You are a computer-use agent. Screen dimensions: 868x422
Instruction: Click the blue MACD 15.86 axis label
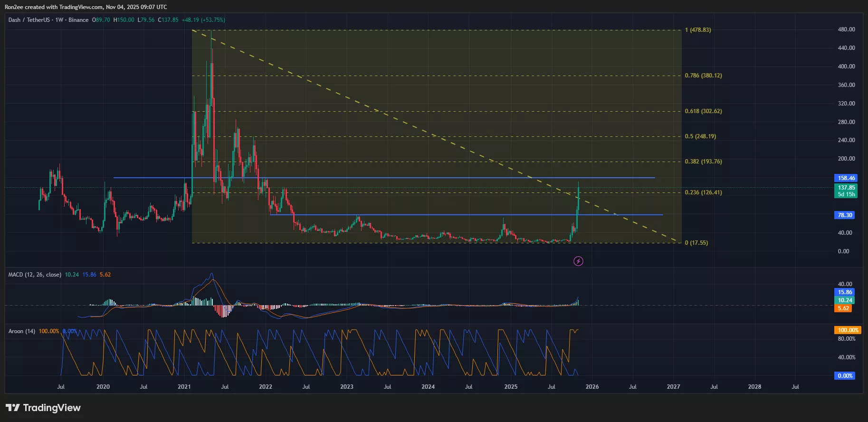click(845, 292)
